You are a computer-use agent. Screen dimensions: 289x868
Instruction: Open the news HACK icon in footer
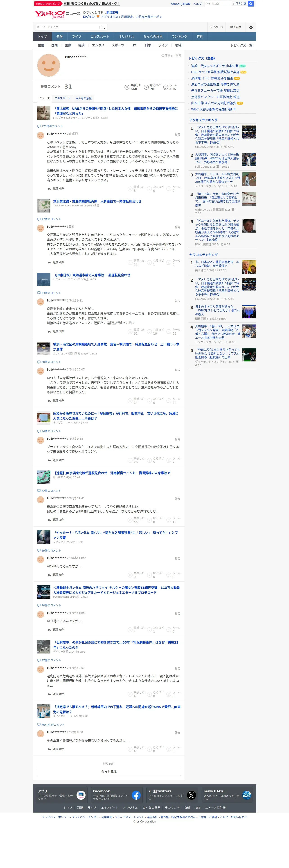pyautogui.click(x=247, y=796)
